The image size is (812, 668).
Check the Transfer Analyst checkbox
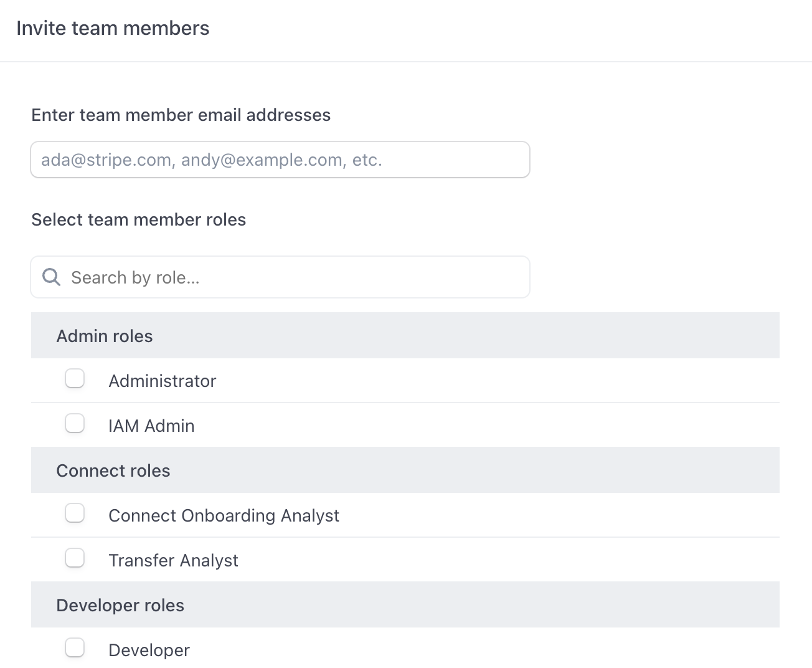[75, 558]
